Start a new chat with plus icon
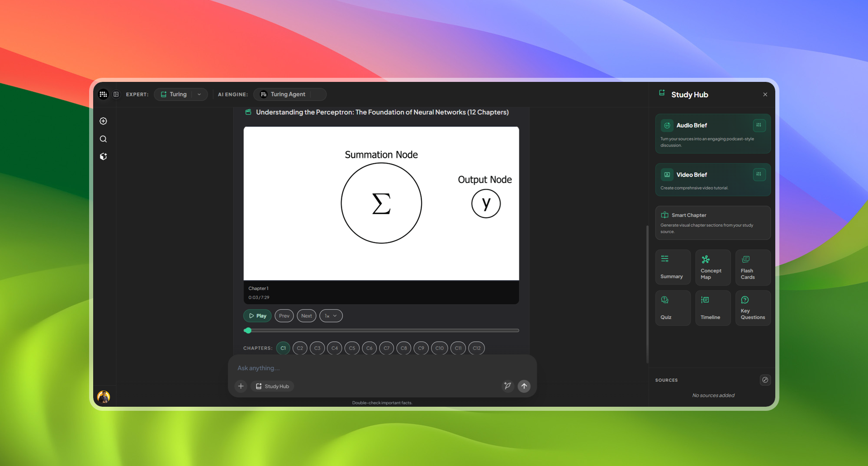868x466 pixels. (103, 121)
